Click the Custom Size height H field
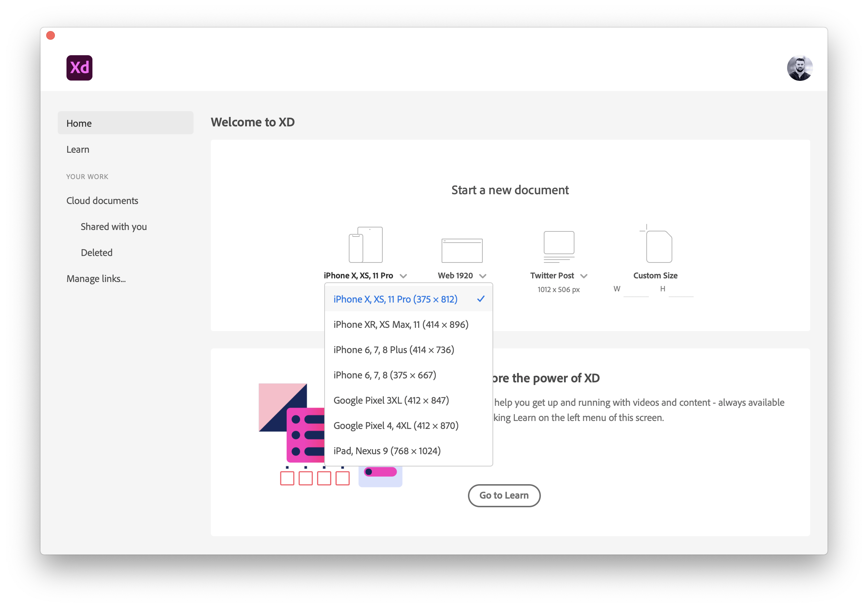This screenshot has width=868, height=608. [x=681, y=290]
